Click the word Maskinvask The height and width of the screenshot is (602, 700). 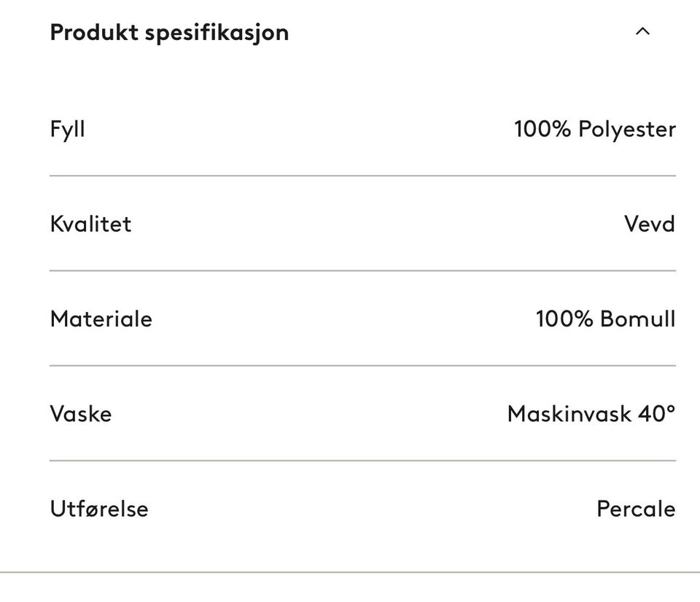coord(569,414)
